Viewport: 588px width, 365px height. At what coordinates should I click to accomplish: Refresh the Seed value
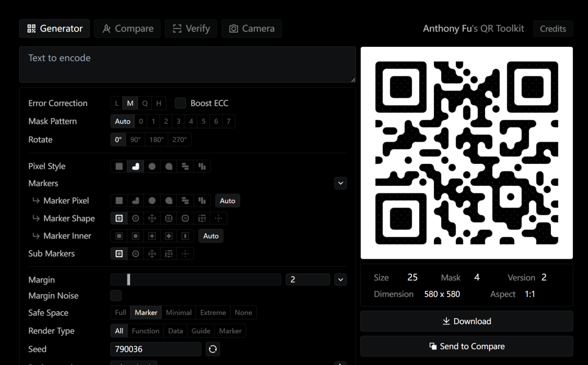[213, 349]
